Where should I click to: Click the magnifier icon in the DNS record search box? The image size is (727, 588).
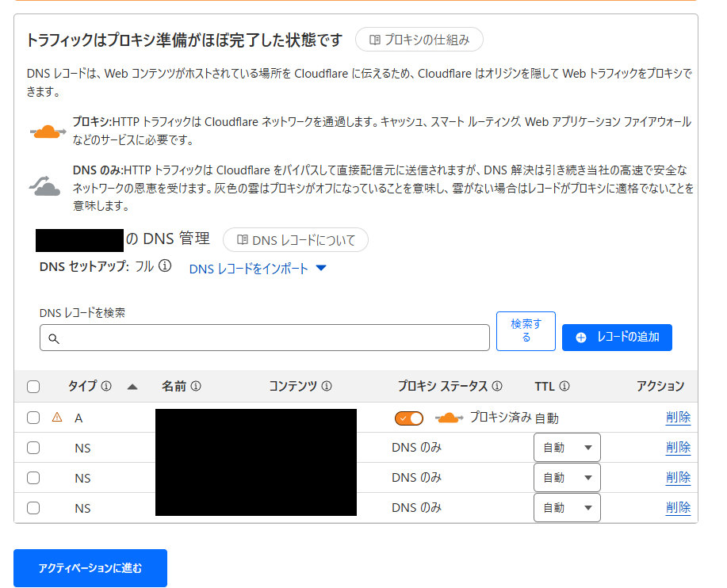54,338
